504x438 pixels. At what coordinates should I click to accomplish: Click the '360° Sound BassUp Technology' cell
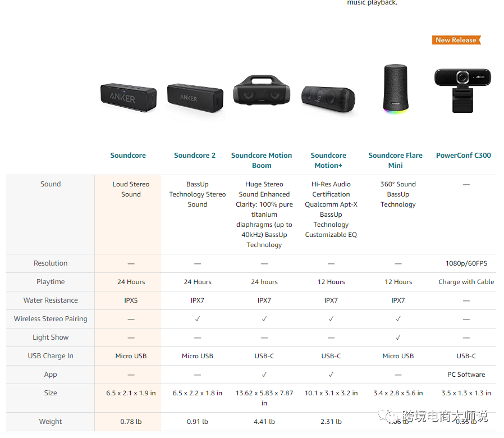[398, 194]
